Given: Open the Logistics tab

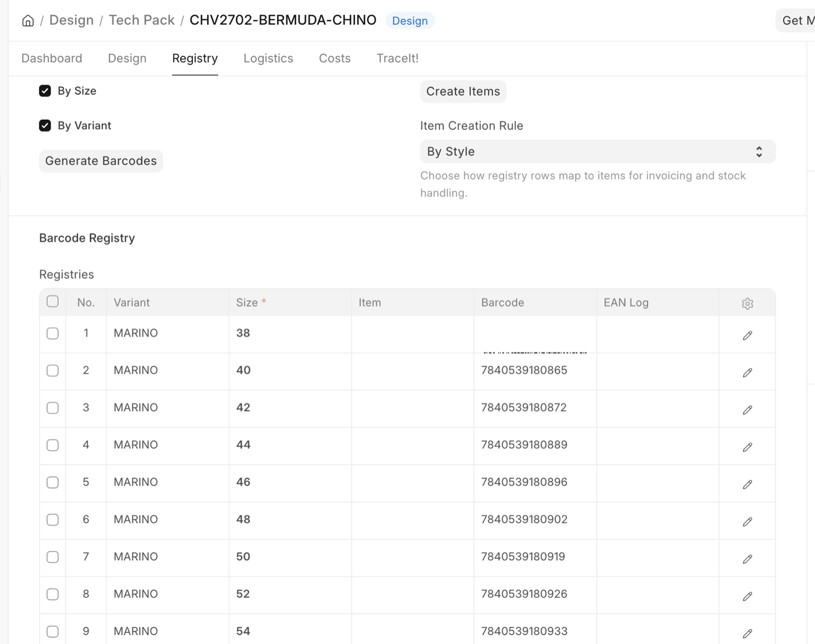Looking at the screenshot, I should point(268,58).
